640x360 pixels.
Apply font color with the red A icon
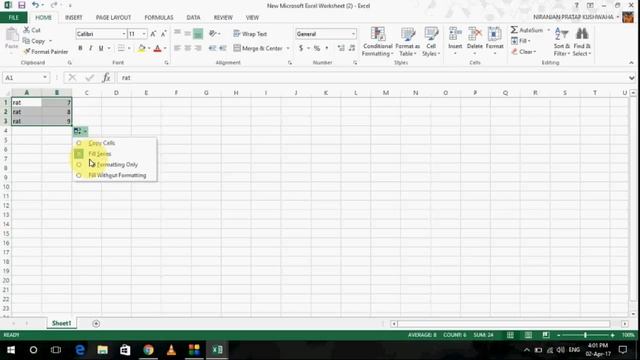(x=158, y=48)
